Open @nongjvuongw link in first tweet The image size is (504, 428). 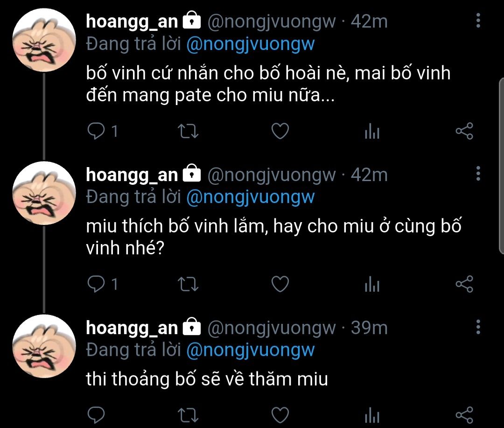pos(251,44)
